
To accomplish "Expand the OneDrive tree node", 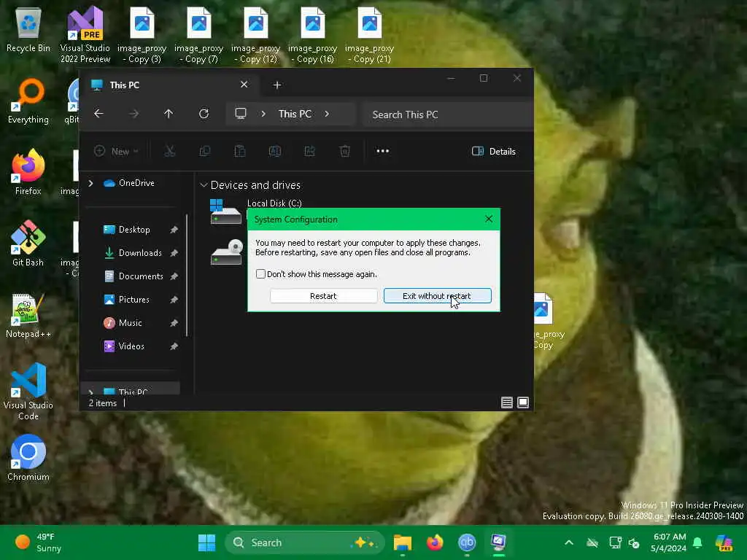I will pyautogui.click(x=91, y=183).
